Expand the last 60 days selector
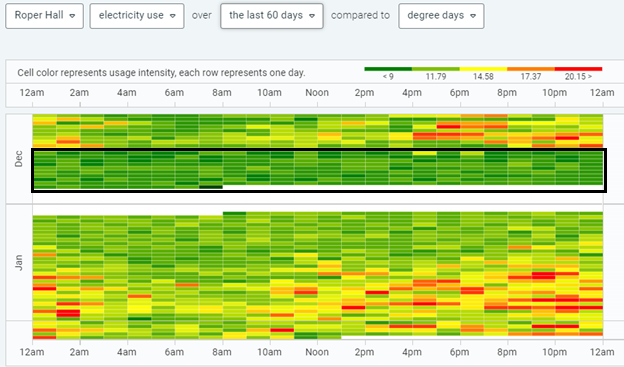Image resolution: width=624 pixels, height=367 pixels. (x=272, y=16)
